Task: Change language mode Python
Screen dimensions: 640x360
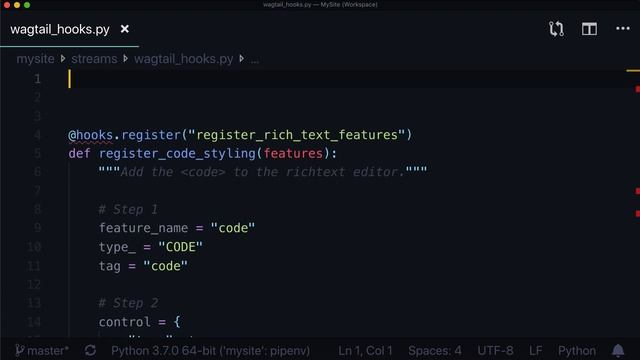Action: 577,351
